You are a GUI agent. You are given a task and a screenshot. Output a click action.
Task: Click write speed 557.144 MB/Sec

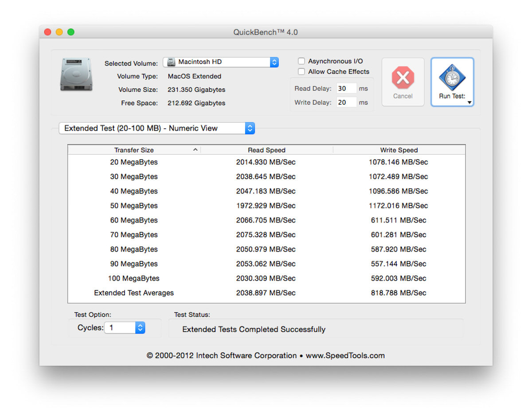click(399, 264)
